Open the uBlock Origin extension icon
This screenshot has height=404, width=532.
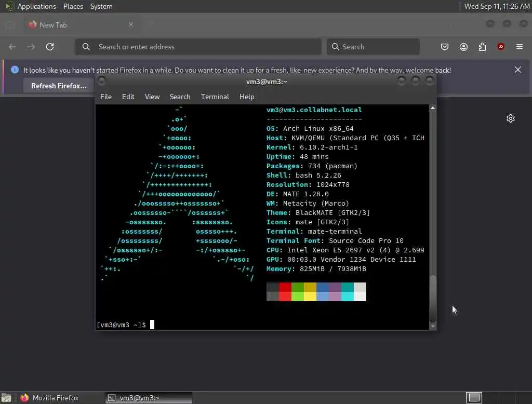pyautogui.click(x=501, y=47)
